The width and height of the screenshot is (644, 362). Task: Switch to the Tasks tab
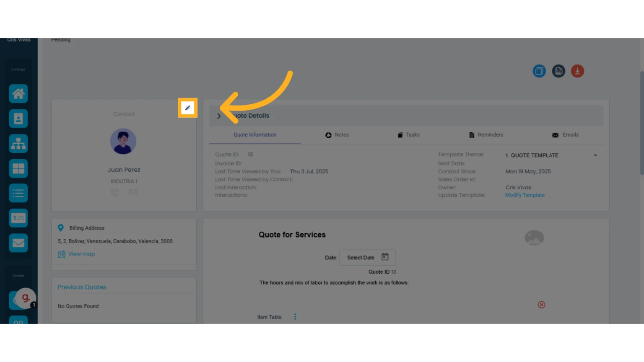point(409,135)
